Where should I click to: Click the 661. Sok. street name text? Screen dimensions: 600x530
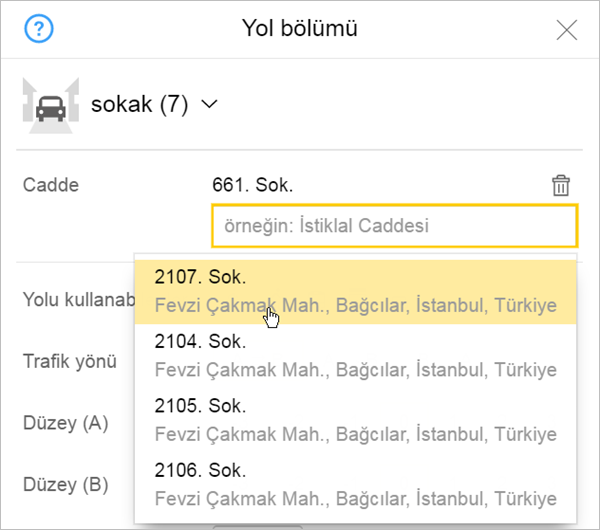click(253, 185)
